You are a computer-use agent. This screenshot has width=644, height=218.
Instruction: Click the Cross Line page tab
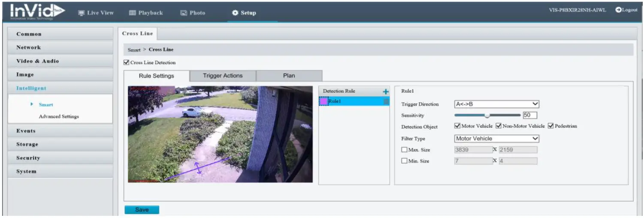coord(137,33)
